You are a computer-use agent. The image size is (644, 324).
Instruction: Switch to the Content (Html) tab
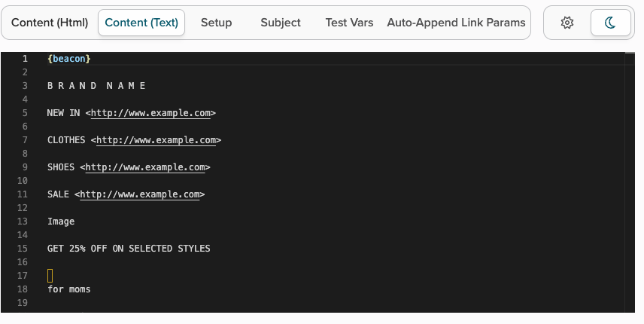[x=50, y=23]
